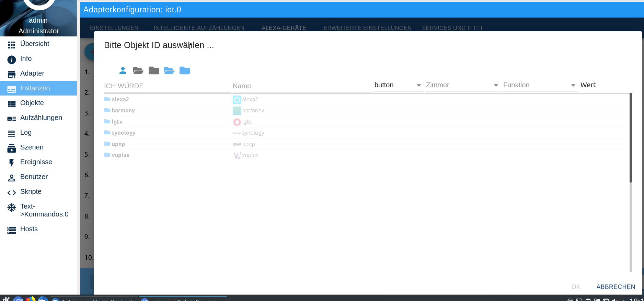Click the Übersicht grid icon
Screen dimensions: 644x301
pyautogui.click(x=12, y=45)
